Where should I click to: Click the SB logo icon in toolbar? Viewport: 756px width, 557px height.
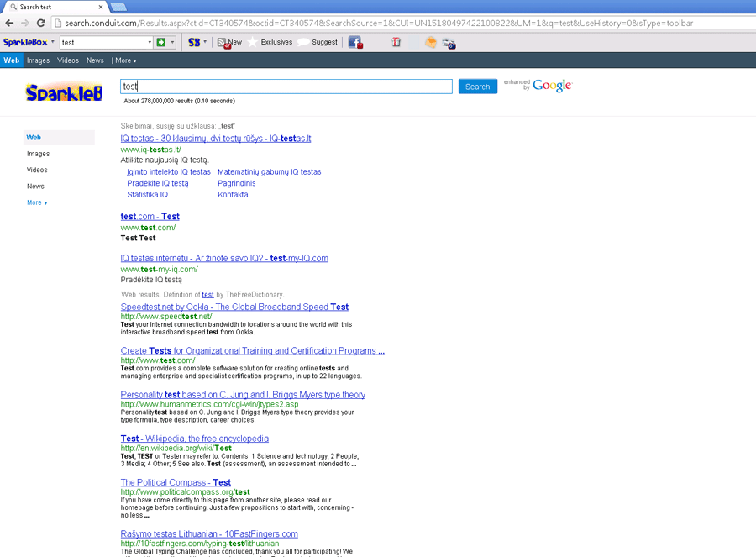[x=194, y=42]
